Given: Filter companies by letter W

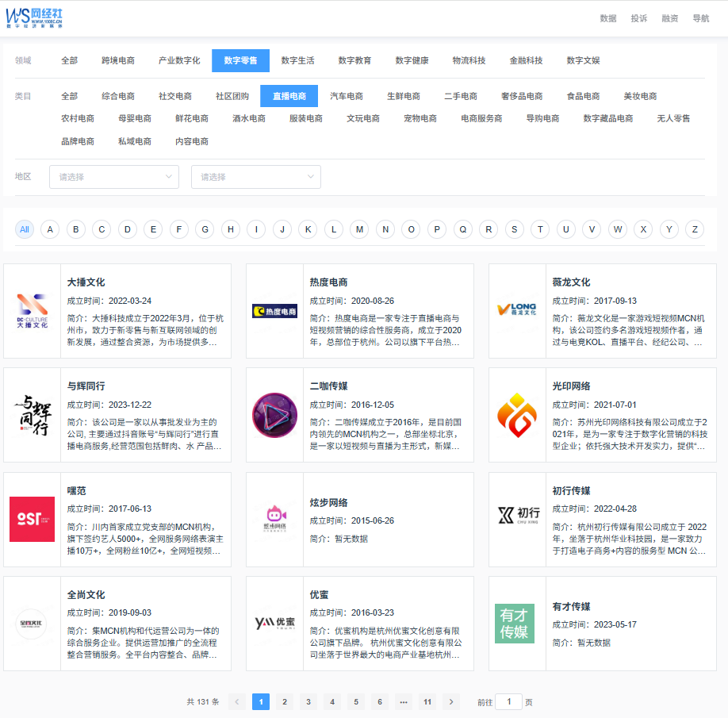Looking at the screenshot, I should click(x=618, y=229).
